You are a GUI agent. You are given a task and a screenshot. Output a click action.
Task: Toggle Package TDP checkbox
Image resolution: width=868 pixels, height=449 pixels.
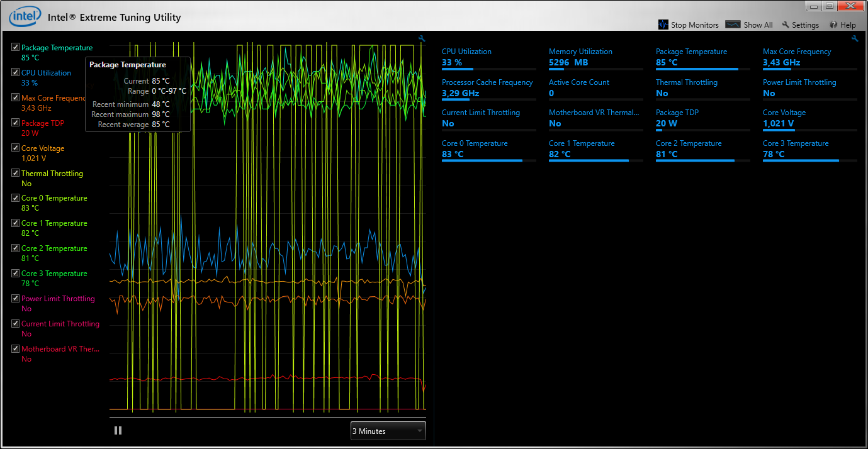point(16,123)
